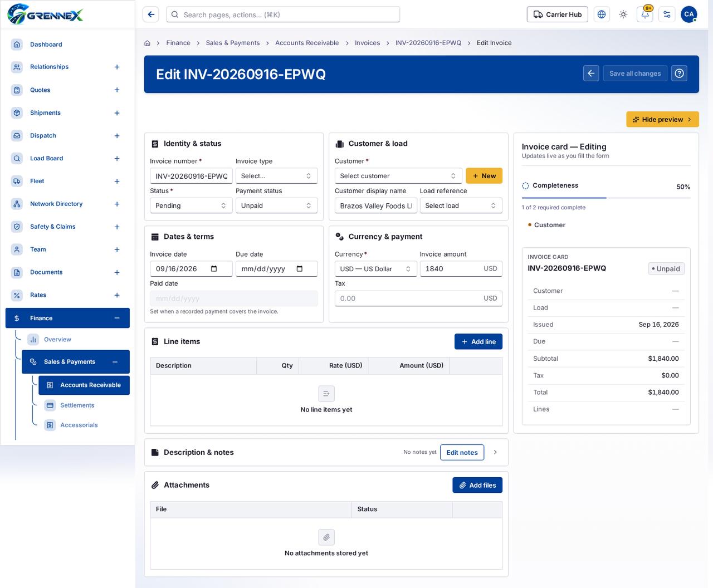The width and height of the screenshot is (713, 588).
Task: Open language globe icon
Action: [x=602, y=14]
